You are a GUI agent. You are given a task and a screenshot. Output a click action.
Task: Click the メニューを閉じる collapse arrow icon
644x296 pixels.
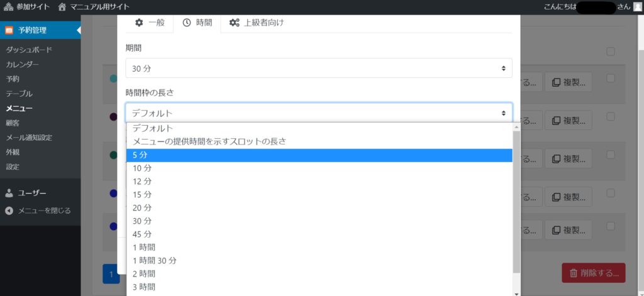pyautogui.click(x=9, y=211)
